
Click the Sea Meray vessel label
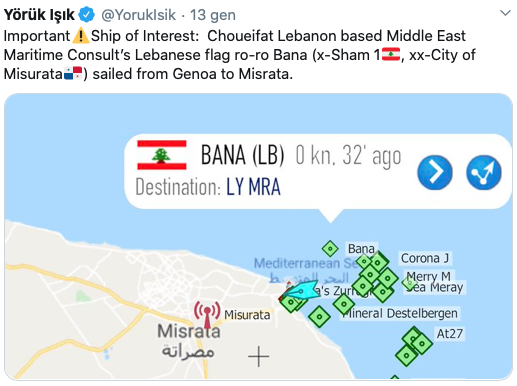tap(434, 287)
